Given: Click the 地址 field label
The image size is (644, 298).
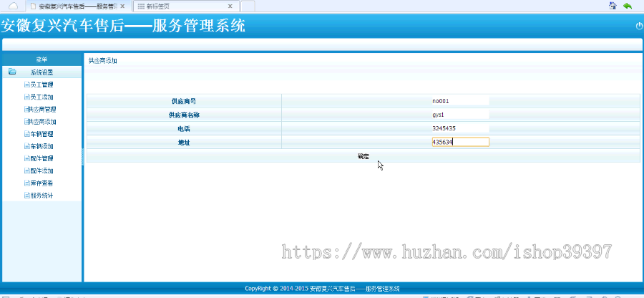Looking at the screenshot, I should [x=184, y=143].
